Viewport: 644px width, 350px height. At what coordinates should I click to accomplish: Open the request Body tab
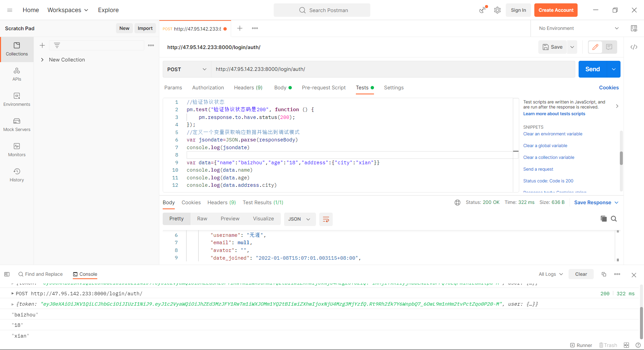coord(283,88)
